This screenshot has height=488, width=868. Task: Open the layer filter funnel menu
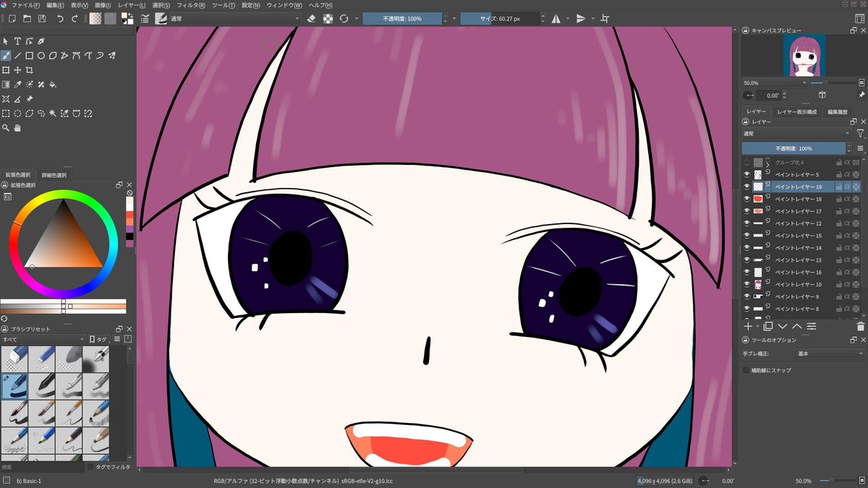[x=860, y=134]
